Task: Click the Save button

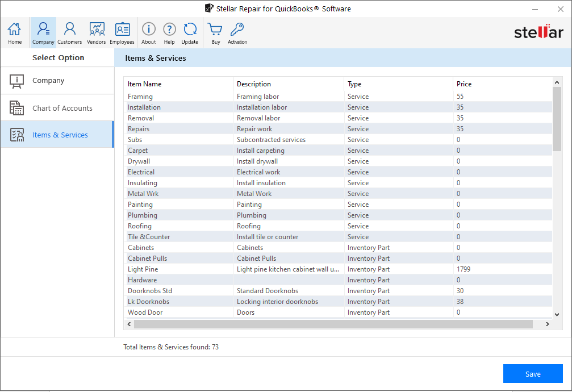Action: click(533, 374)
